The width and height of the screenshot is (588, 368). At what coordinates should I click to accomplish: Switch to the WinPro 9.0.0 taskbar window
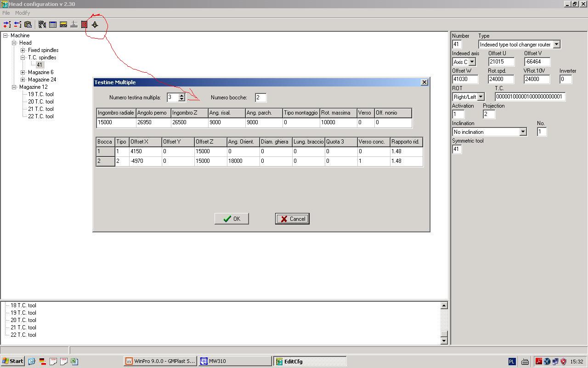pyautogui.click(x=161, y=361)
